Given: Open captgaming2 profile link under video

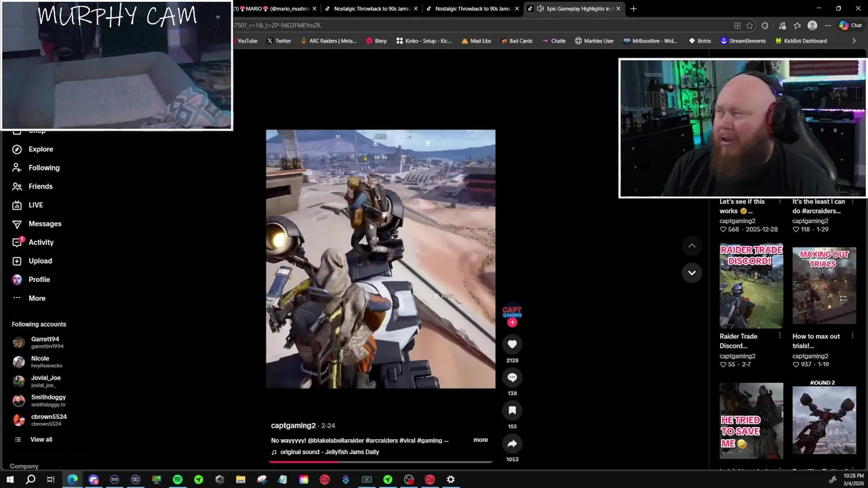Looking at the screenshot, I should [x=293, y=426].
